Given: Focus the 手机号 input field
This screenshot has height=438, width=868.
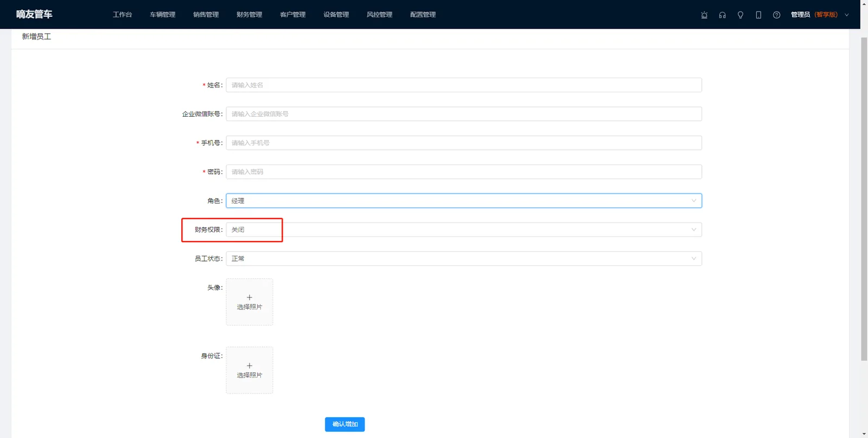Looking at the screenshot, I should [464, 143].
